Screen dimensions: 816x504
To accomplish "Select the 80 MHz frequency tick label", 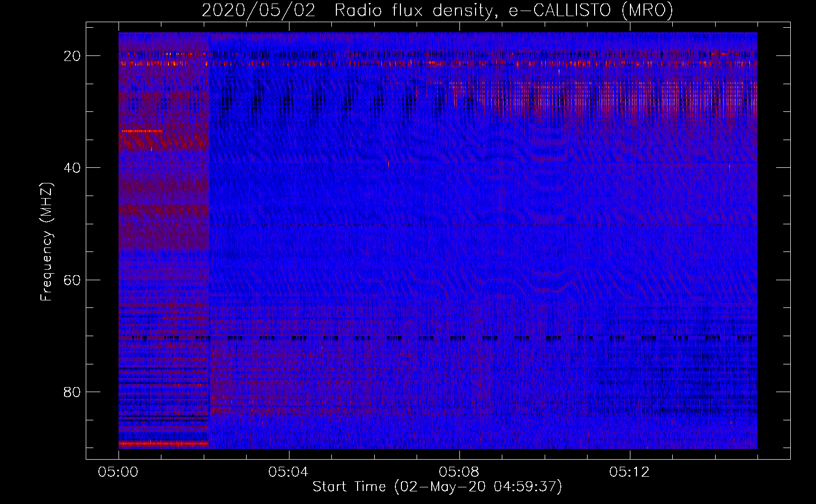I will (x=73, y=392).
